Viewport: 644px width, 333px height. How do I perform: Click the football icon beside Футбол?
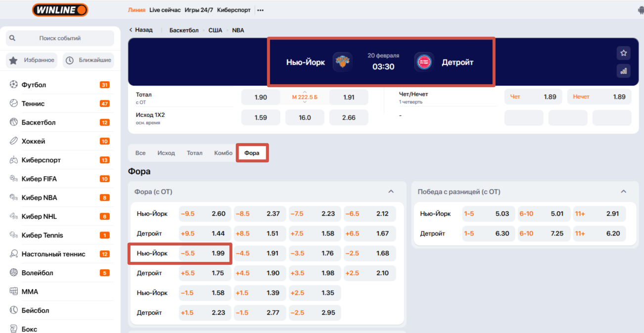pyautogui.click(x=14, y=85)
